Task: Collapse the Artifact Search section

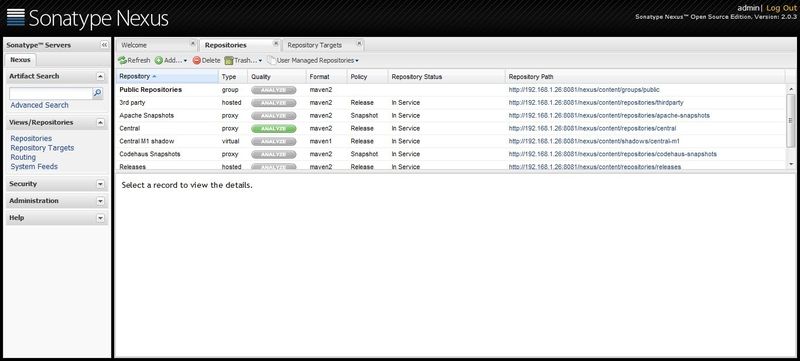Action: [101, 76]
